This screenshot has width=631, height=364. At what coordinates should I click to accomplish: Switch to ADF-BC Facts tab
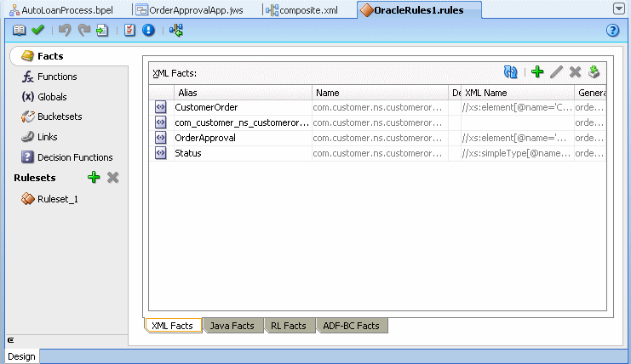click(352, 326)
